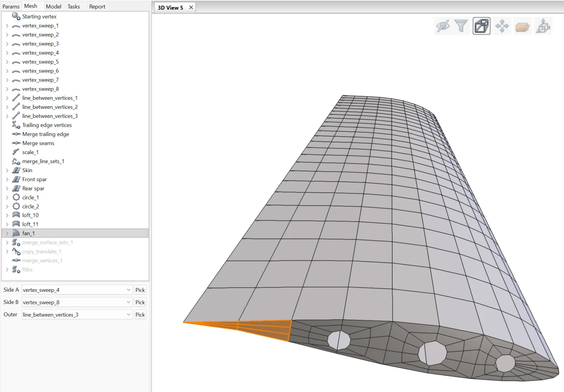Image resolution: width=564 pixels, height=392 pixels.
Task: Expand the fan_1 tree node
Action: click(7, 234)
